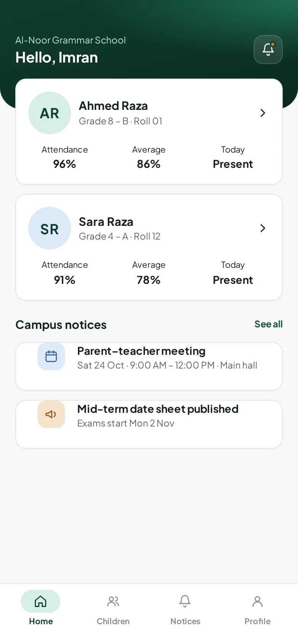Click the 'Campus notices' heading
The height and width of the screenshot is (644, 298).
click(x=61, y=325)
